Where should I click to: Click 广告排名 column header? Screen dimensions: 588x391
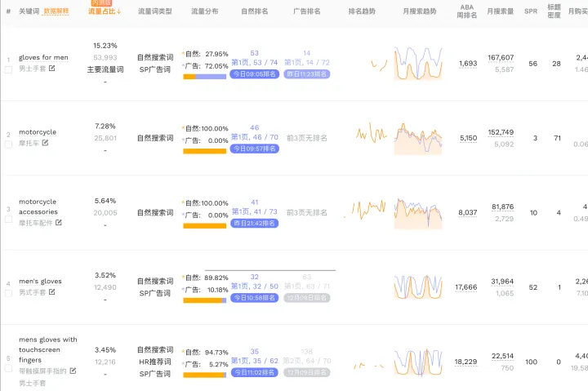[x=307, y=11]
